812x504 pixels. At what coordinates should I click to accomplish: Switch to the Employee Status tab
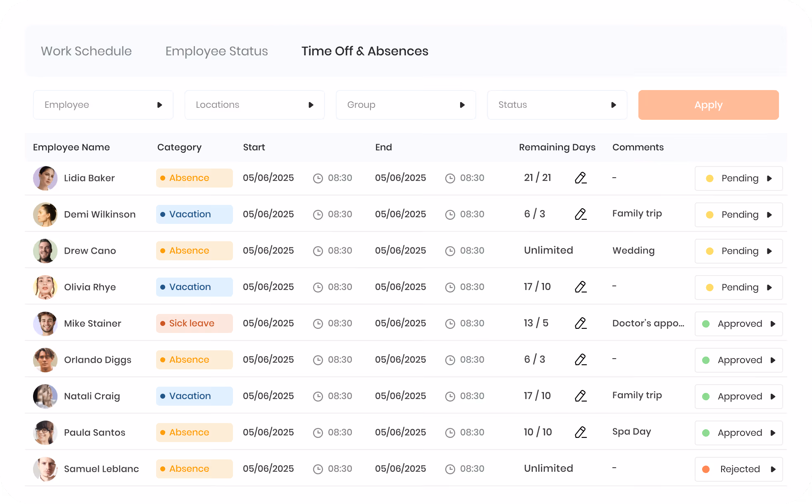(217, 51)
